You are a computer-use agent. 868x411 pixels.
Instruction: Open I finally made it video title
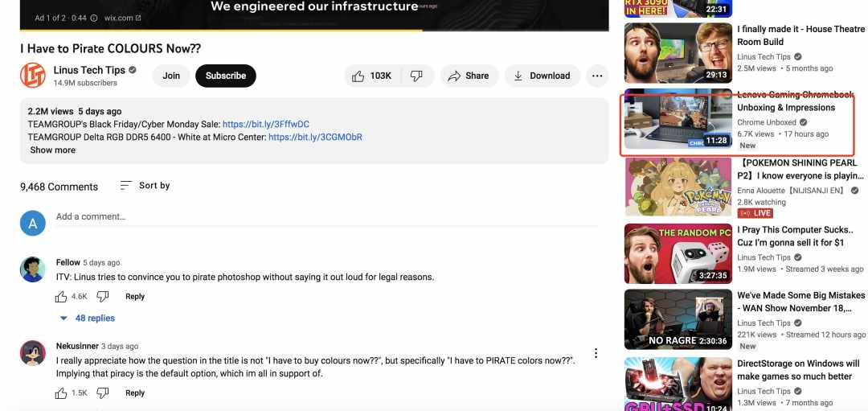[800, 35]
